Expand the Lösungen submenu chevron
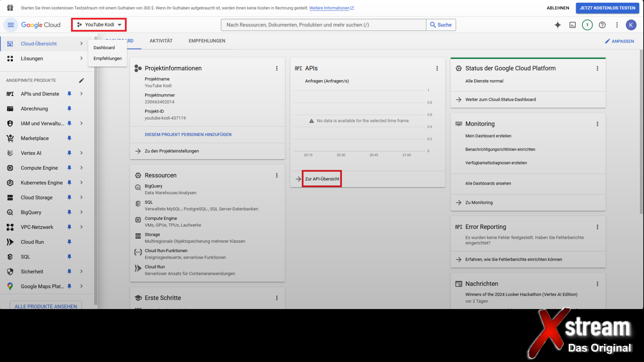The height and width of the screenshot is (362, 644). pos(82,58)
